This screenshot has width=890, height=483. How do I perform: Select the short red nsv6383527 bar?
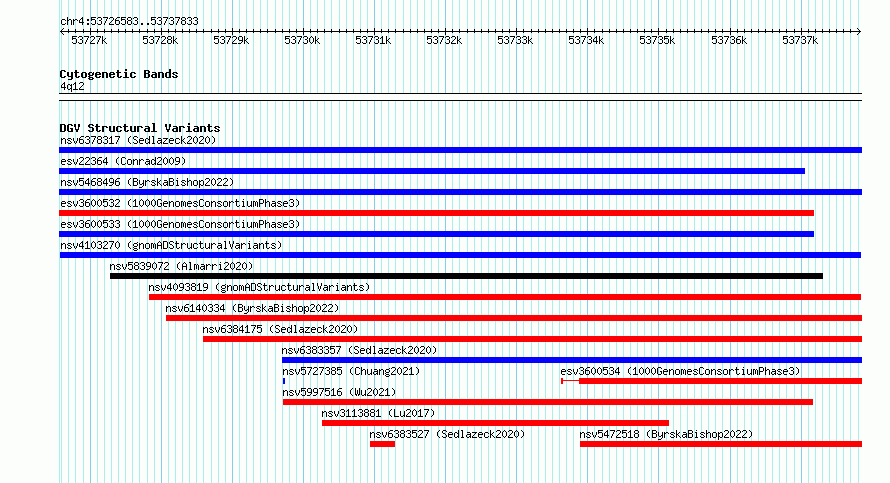(383, 444)
